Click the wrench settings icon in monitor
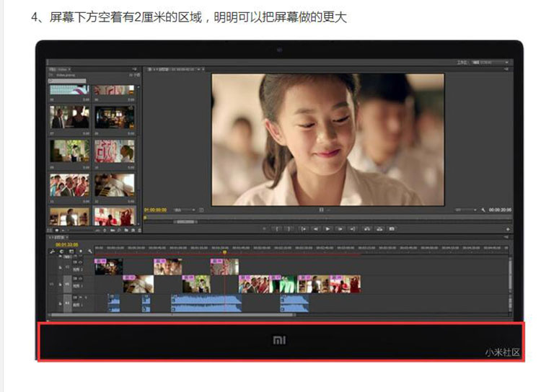This screenshot has width=541, height=392. [x=483, y=210]
